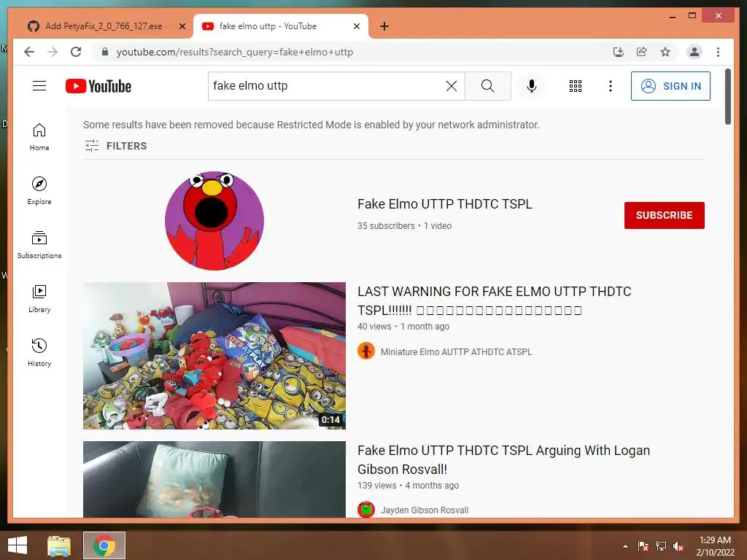Open the Action Center flag tray icon
The image size is (747, 560).
(643, 546)
